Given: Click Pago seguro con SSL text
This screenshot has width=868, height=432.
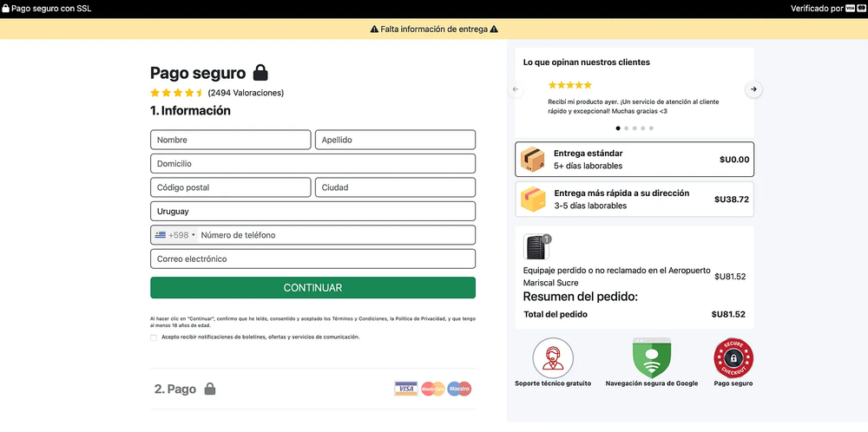Looking at the screenshot, I should point(51,9).
